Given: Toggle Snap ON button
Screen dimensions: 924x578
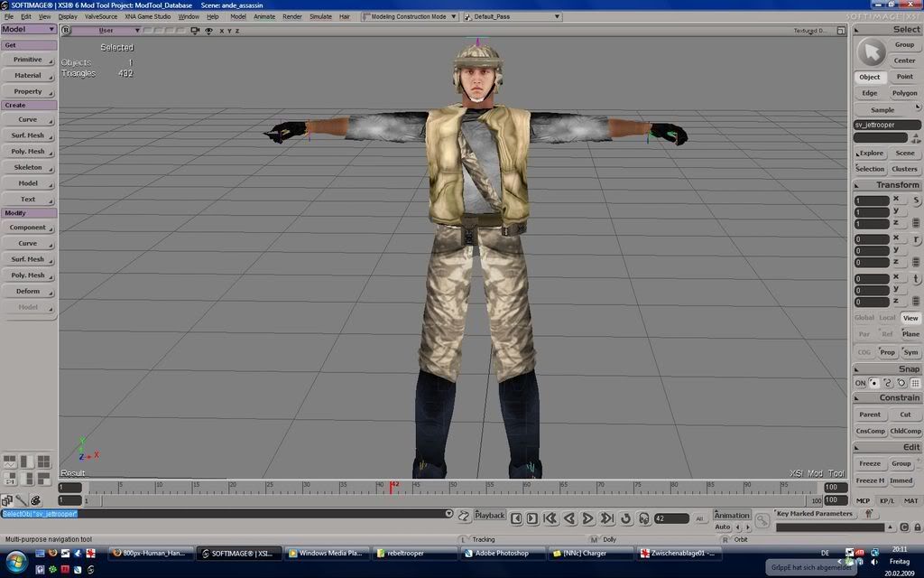Looking at the screenshot, I should tap(860, 383).
